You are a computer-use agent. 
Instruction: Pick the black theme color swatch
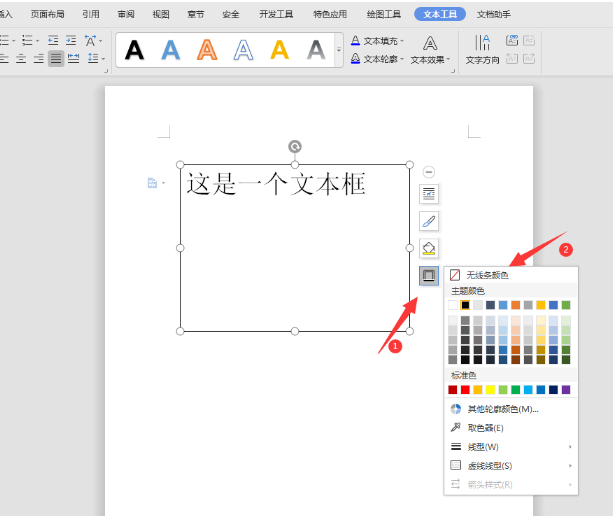465,305
